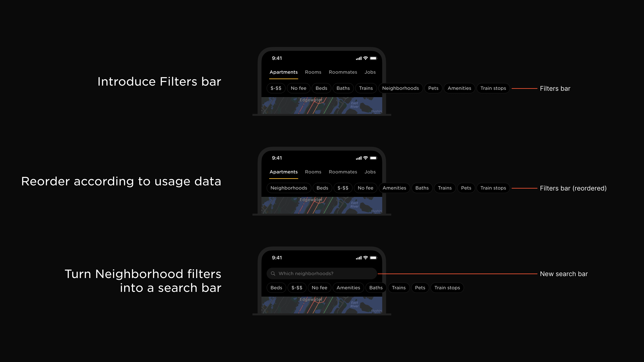Open the $-$$ price filter in bottom phone
This screenshot has width=644, height=362.
297,288
